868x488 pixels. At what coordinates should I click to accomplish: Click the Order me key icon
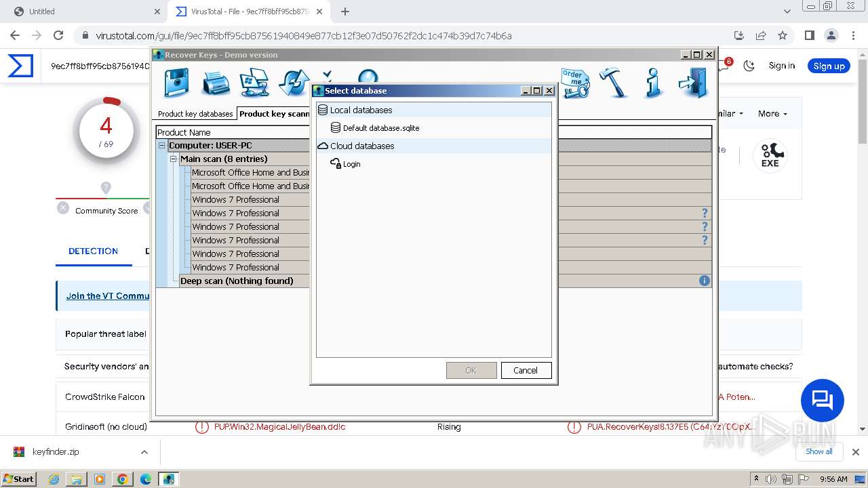coord(576,83)
